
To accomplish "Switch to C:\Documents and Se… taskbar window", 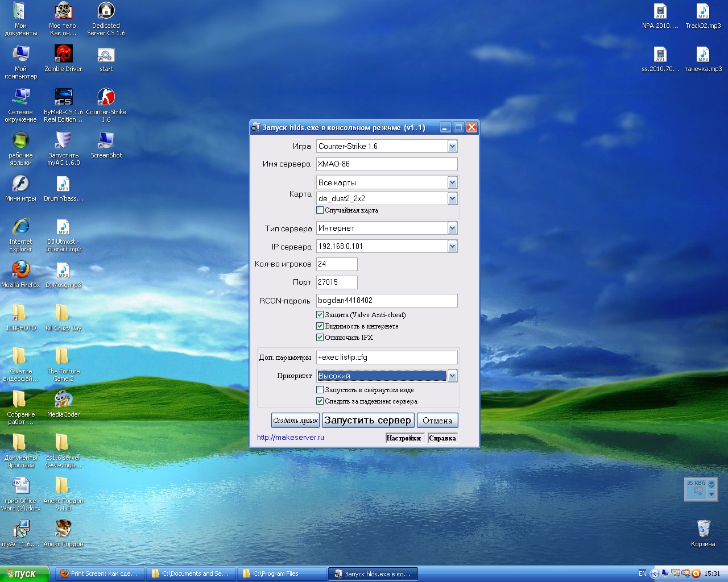I will click(191, 574).
